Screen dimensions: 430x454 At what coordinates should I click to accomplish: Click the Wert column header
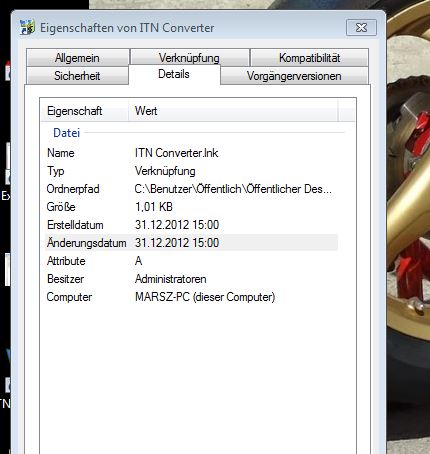[233, 111]
